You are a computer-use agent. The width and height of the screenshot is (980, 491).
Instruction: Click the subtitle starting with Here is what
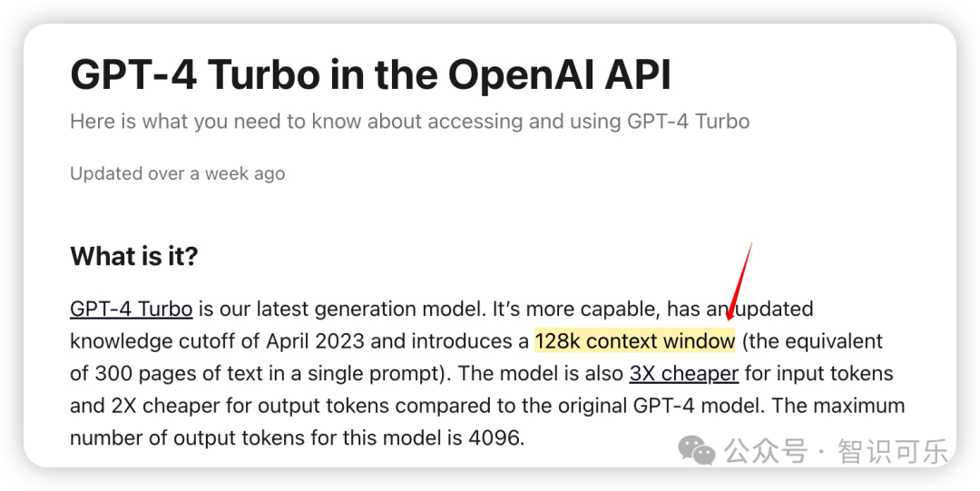409,121
